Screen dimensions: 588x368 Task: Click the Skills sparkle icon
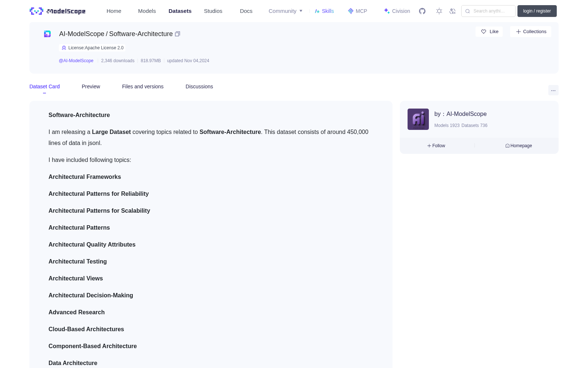(317, 11)
